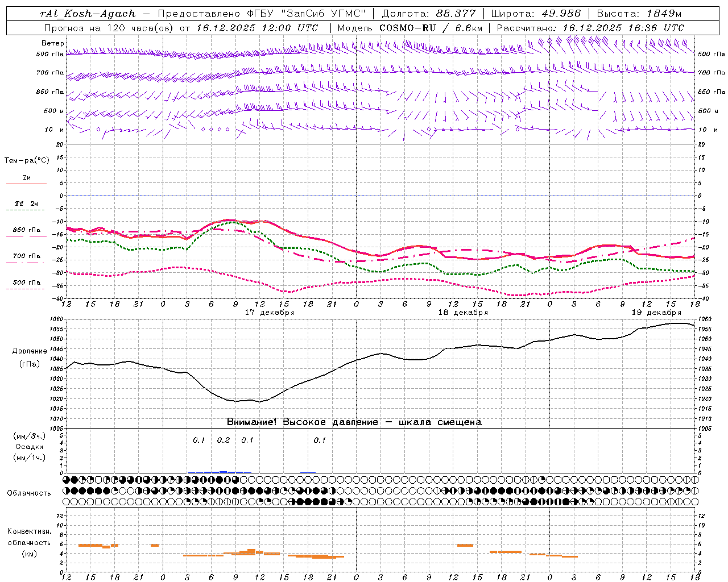Click the Осадки precipitation label
Viewport: 728px width, 582px height.
coord(30,447)
